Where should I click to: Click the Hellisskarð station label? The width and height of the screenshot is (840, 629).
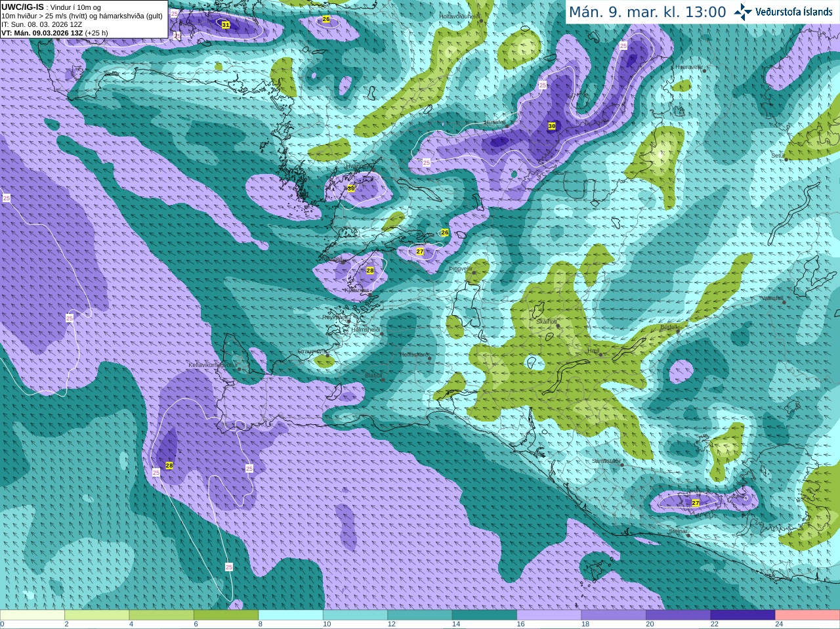coord(414,355)
